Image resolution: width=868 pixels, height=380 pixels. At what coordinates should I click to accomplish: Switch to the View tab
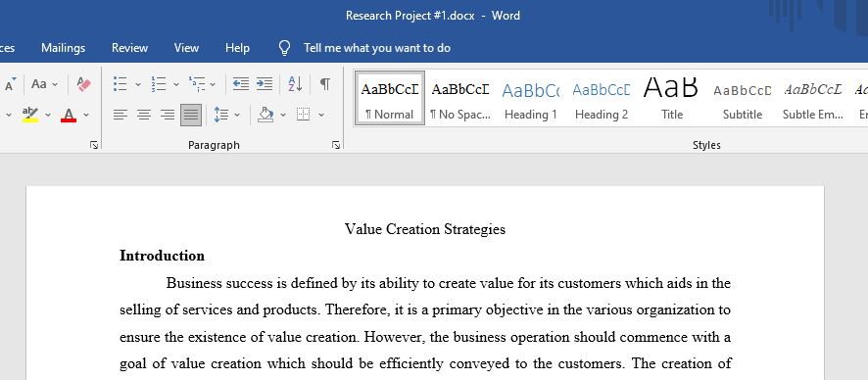tap(186, 48)
